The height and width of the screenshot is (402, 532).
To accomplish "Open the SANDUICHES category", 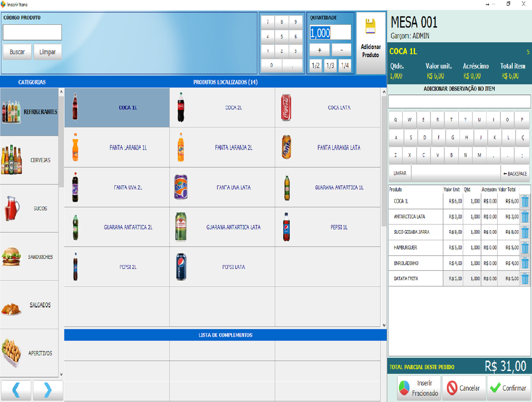I will pos(29,257).
